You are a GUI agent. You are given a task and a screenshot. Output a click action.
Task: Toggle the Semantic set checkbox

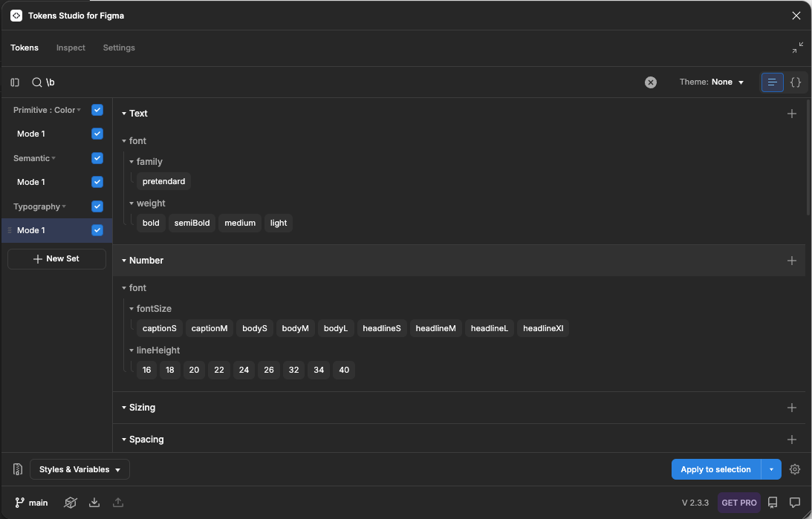(97, 158)
